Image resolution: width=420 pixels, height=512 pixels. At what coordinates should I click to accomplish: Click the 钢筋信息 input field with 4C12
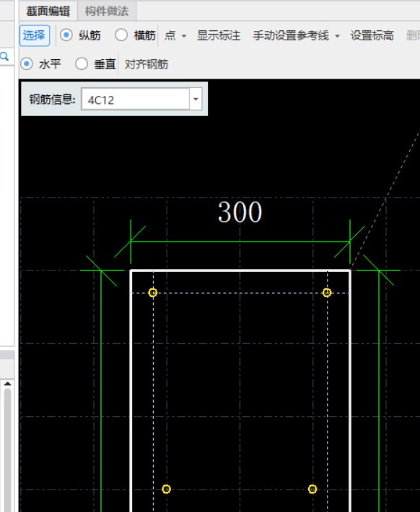click(136, 99)
